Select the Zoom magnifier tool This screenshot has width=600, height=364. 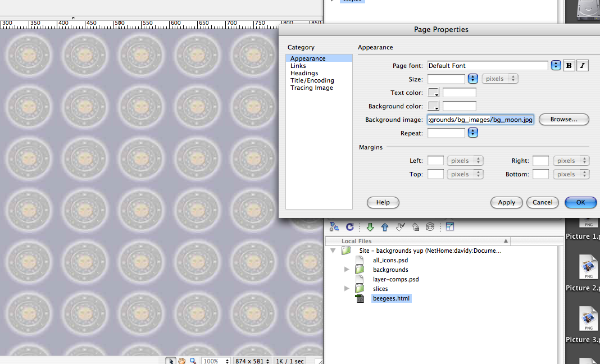193,361
